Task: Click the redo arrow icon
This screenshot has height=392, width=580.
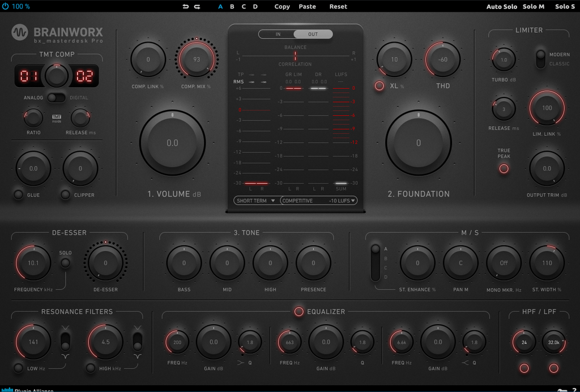Action: click(x=197, y=7)
